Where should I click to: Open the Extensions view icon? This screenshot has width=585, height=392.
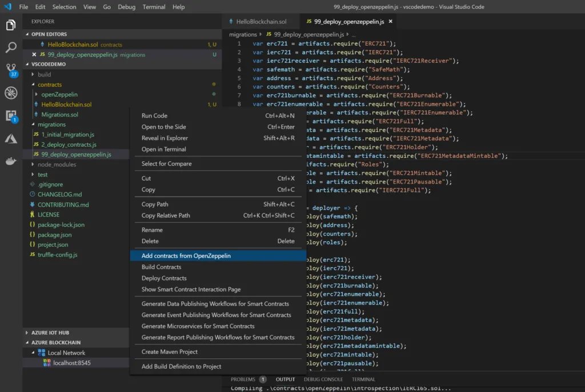(11, 116)
